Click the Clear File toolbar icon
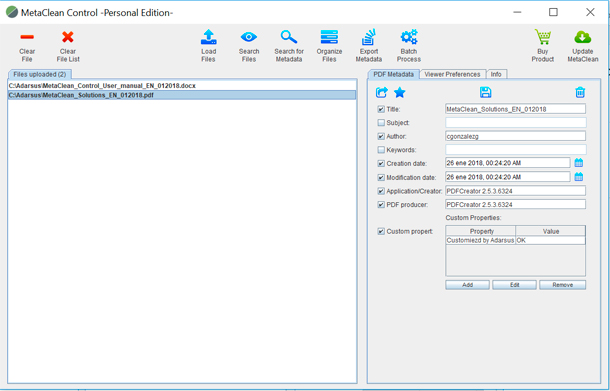610x391 pixels. pos(27,37)
